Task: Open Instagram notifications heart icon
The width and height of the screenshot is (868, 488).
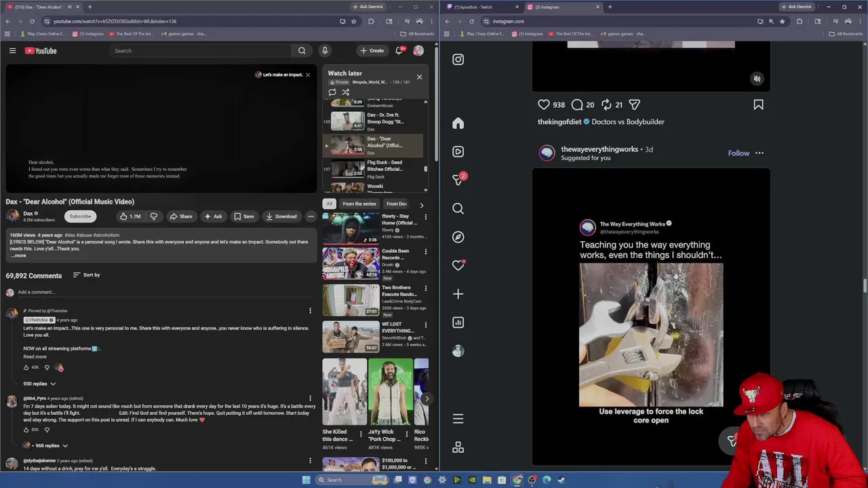Action: click(x=458, y=266)
